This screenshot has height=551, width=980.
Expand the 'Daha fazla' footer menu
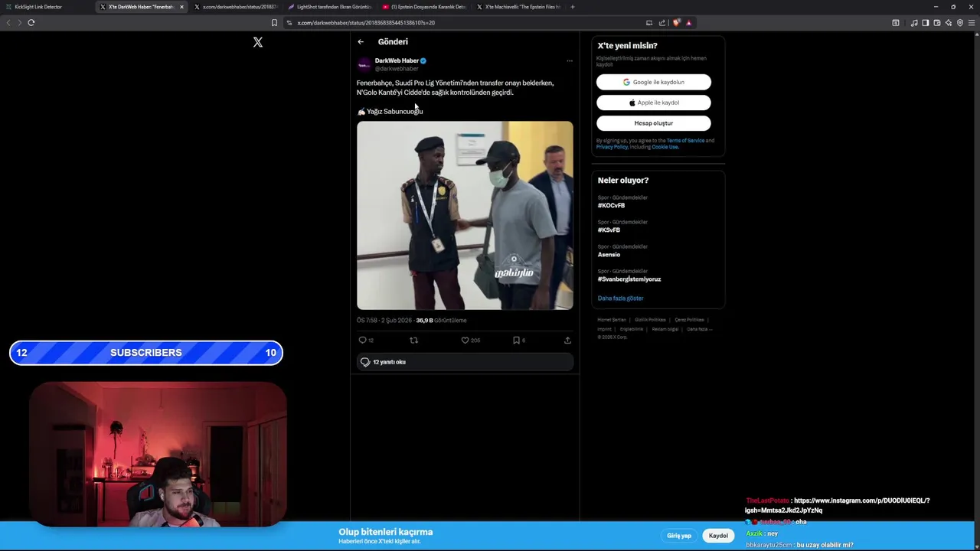click(700, 329)
